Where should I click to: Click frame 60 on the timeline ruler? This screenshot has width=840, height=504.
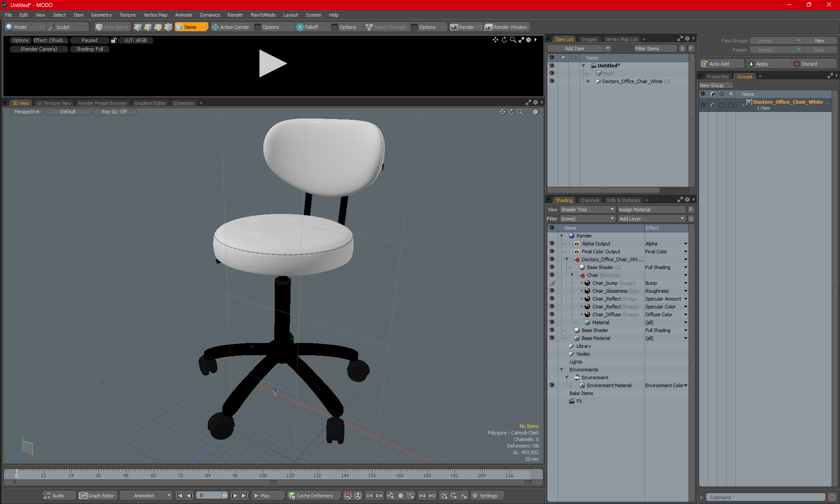point(153,475)
